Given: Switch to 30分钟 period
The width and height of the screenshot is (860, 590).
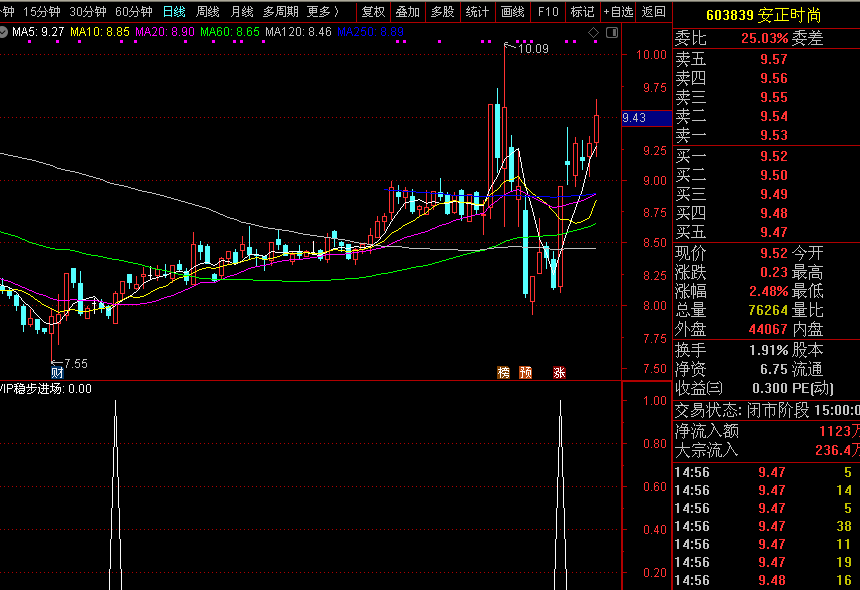Looking at the screenshot, I should (88, 12).
